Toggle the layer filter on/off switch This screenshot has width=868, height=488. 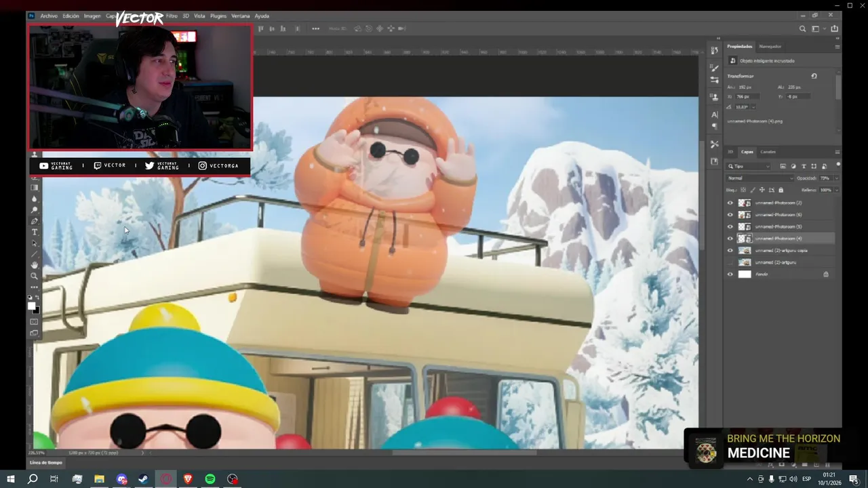[x=838, y=165]
